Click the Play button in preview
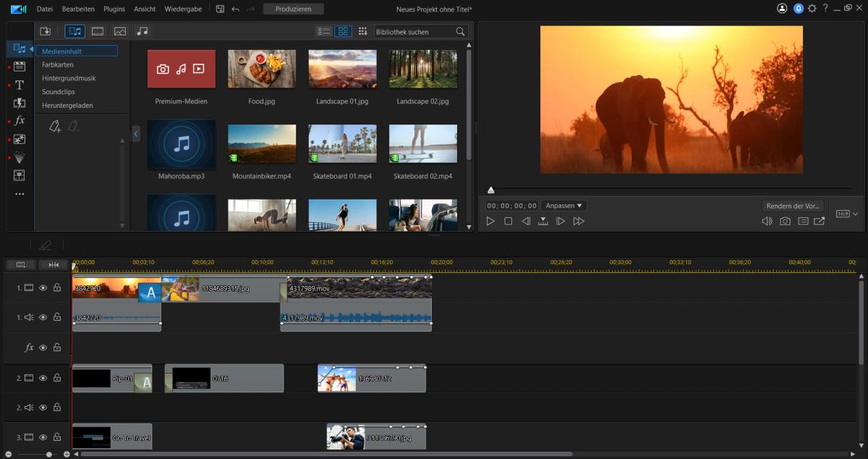 pyautogui.click(x=490, y=222)
